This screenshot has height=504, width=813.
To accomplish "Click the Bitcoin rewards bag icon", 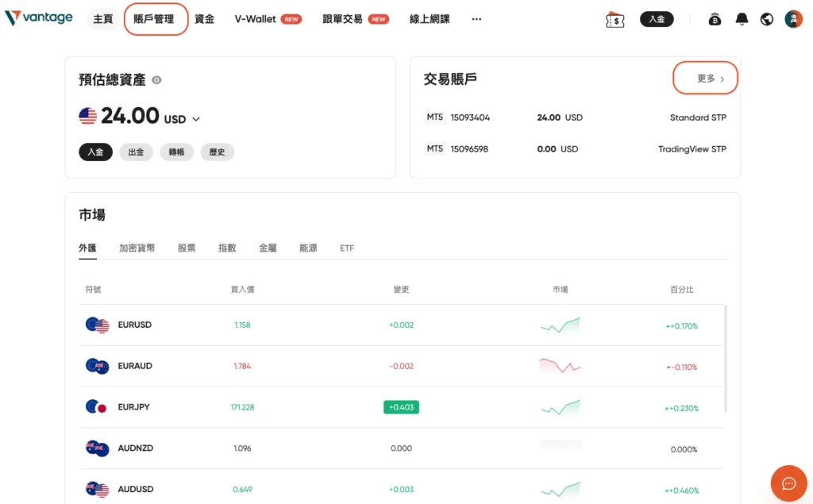I will (715, 18).
